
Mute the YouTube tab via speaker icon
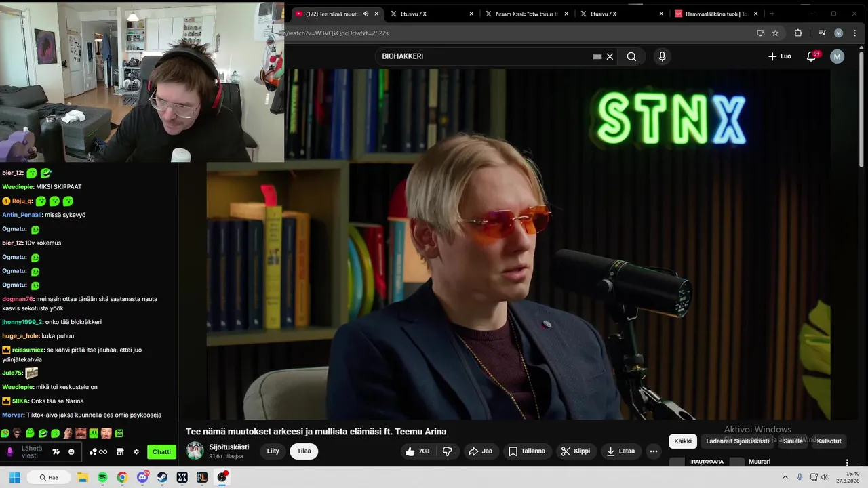tap(366, 14)
